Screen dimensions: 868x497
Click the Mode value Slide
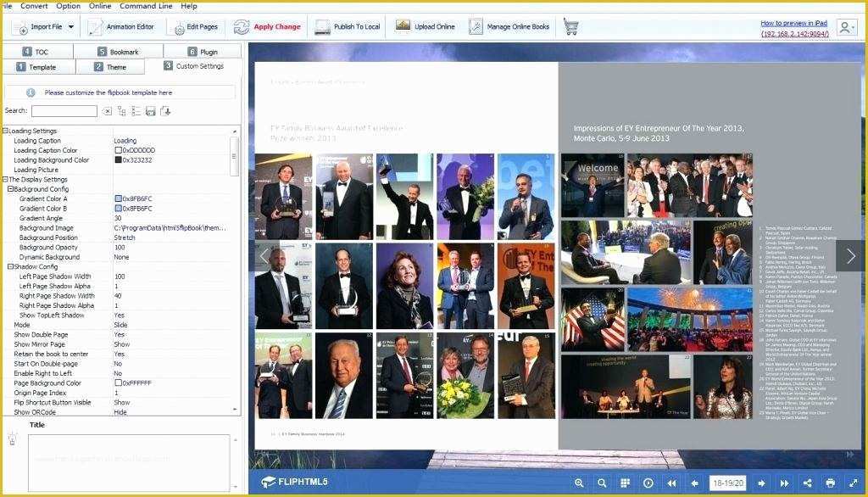tap(120, 325)
